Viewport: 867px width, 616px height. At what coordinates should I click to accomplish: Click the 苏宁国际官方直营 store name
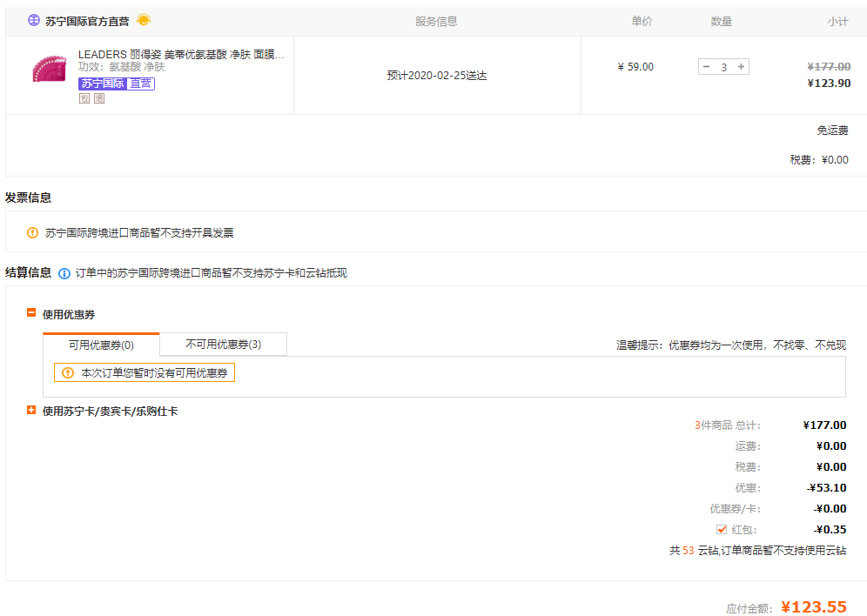tap(87, 21)
